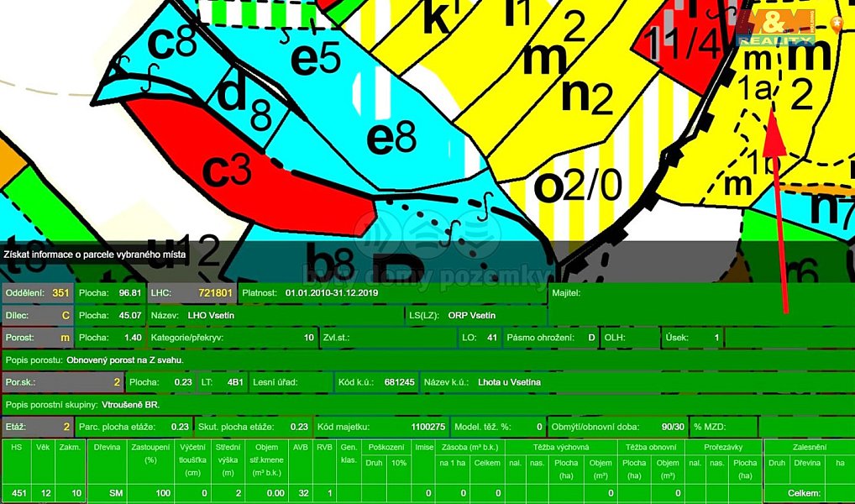Click the e5 parcel label
The width and height of the screenshot is (855, 504).
315,60
